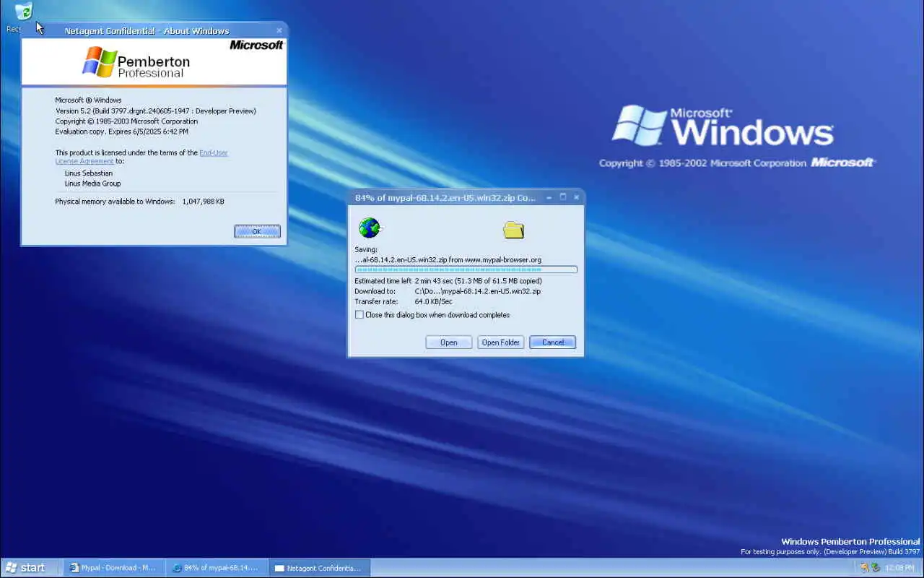The image size is (924, 578).
Task: Click the globe icon in the download dialog
Action: (369, 228)
